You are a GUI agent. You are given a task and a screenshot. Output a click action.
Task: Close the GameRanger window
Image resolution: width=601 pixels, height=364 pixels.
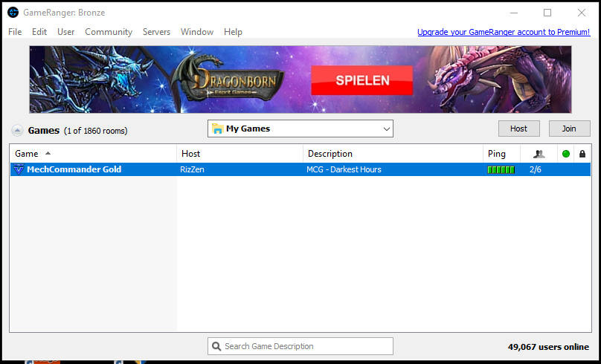pyautogui.click(x=582, y=13)
